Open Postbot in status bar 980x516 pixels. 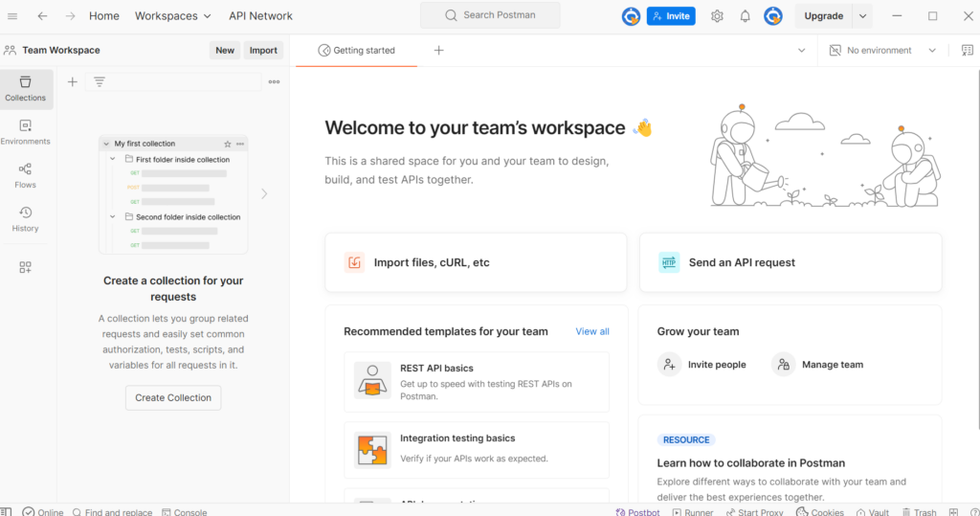pyautogui.click(x=637, y=511)
